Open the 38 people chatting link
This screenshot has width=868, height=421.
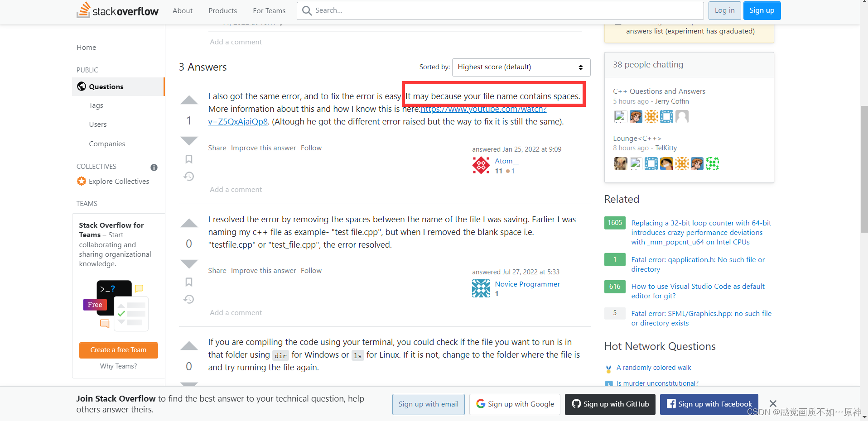[x=648, y=64]
